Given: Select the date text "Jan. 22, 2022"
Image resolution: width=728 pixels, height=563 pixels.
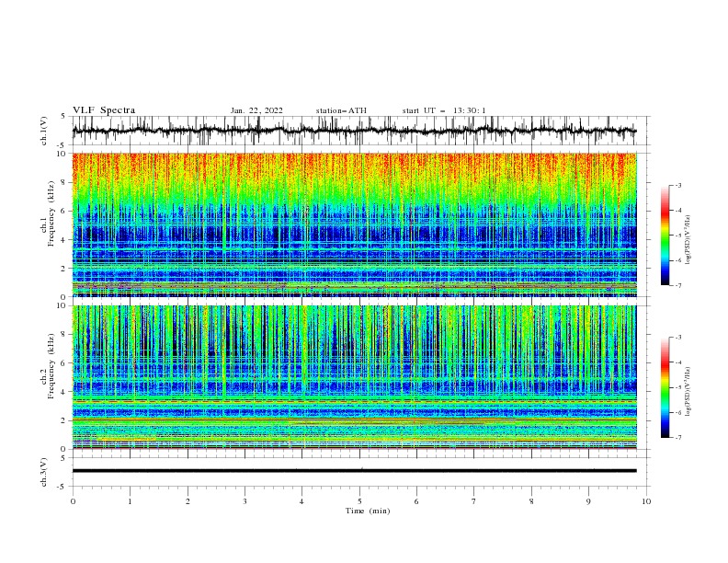Looking at the screenshot, I should click(256, 110).
